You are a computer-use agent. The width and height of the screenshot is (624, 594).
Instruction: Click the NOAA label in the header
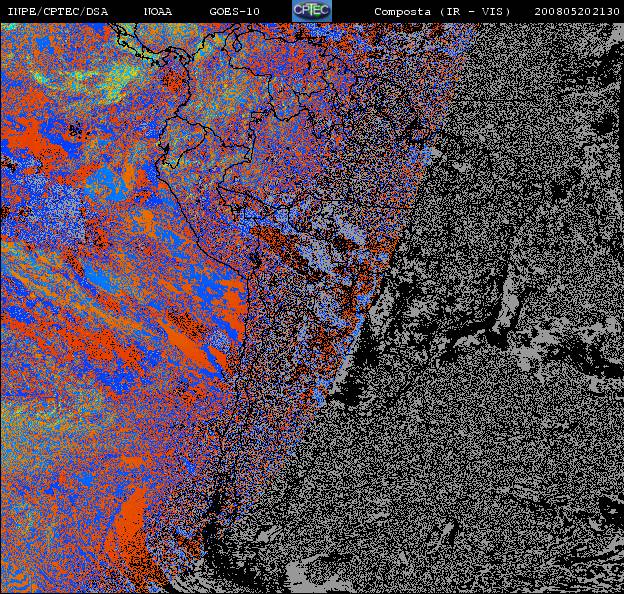[x=158, y=12]
